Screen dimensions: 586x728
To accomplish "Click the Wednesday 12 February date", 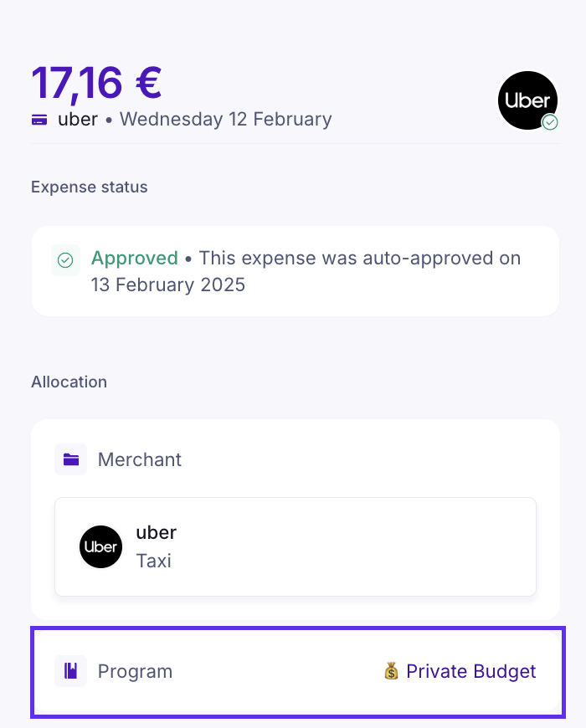I will click(226, 119).
